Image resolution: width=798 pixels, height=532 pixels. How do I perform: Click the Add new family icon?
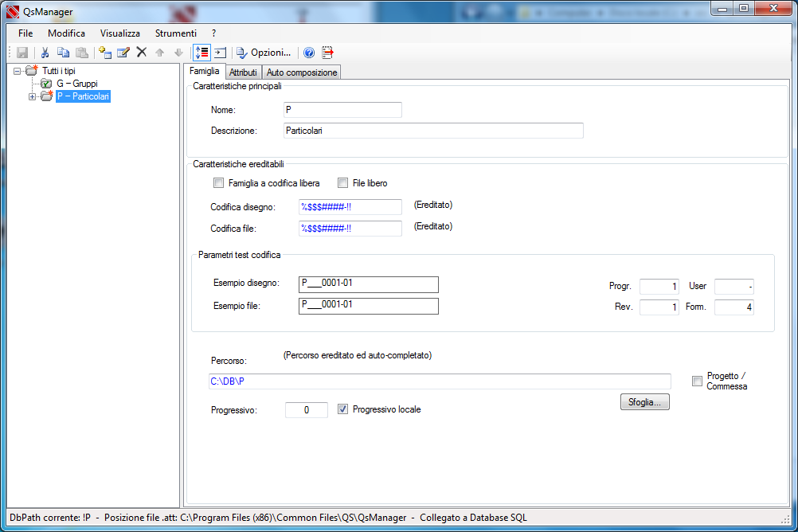(x=105, y=53)
